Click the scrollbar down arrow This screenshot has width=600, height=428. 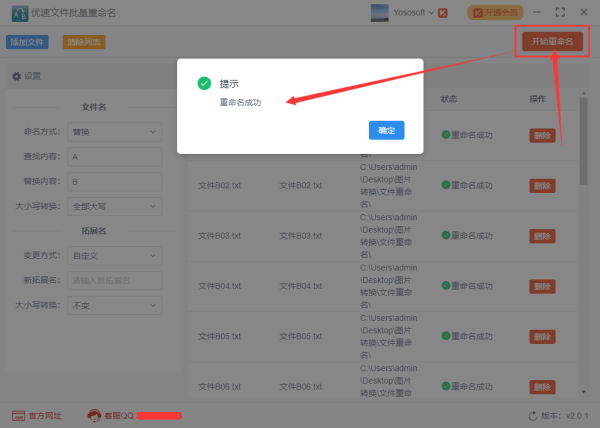tap(584, 392)
